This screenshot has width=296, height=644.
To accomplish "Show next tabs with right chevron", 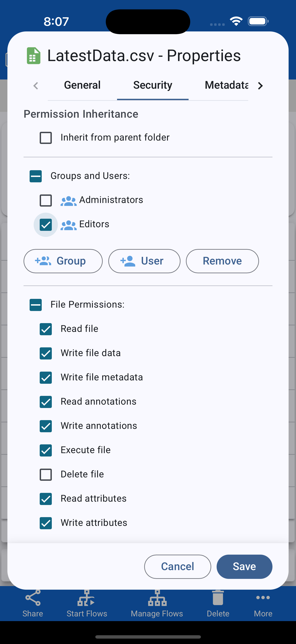I will 260,86.
